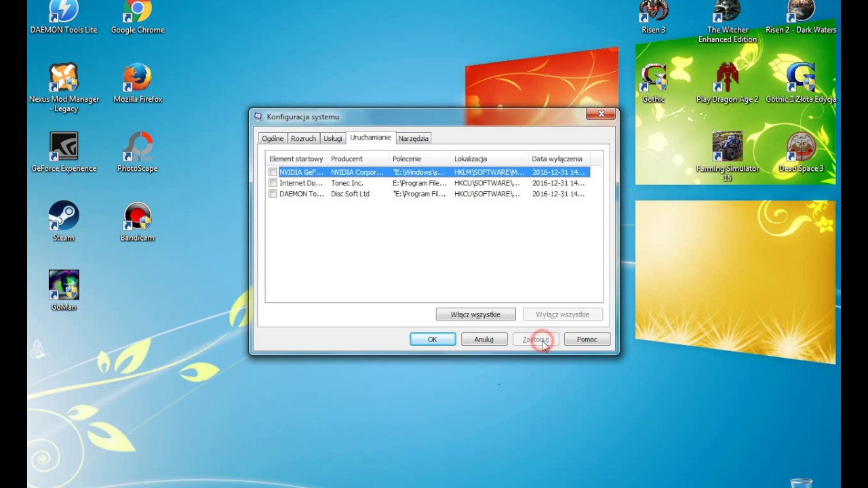Open The Witcher Enhanced Edition icon
This screenshot has width=868, height=488.
pos(728,22)
